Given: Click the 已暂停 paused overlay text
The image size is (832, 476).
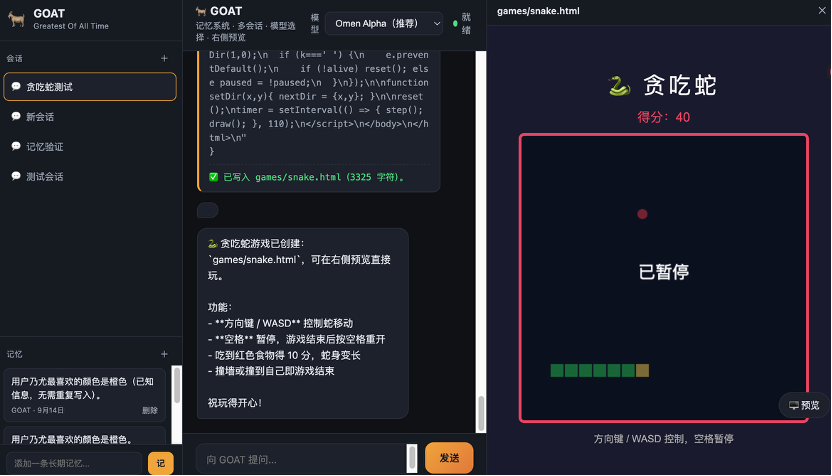Looking at the screenshot, I should coord(664,272).
